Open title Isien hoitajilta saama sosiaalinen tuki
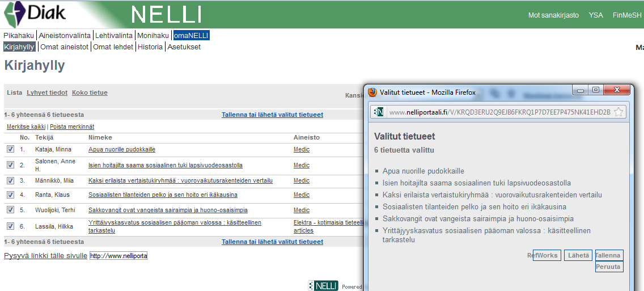 (x=165, y=165)
